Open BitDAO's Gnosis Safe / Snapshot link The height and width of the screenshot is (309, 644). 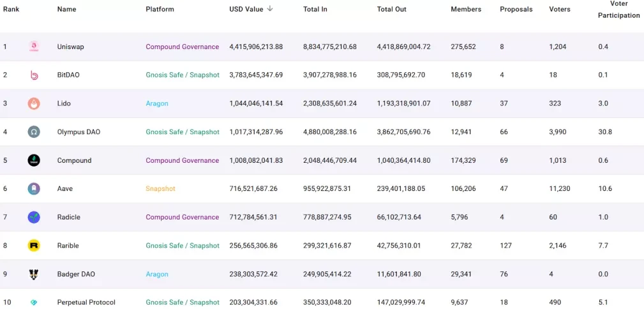(183, 75)
